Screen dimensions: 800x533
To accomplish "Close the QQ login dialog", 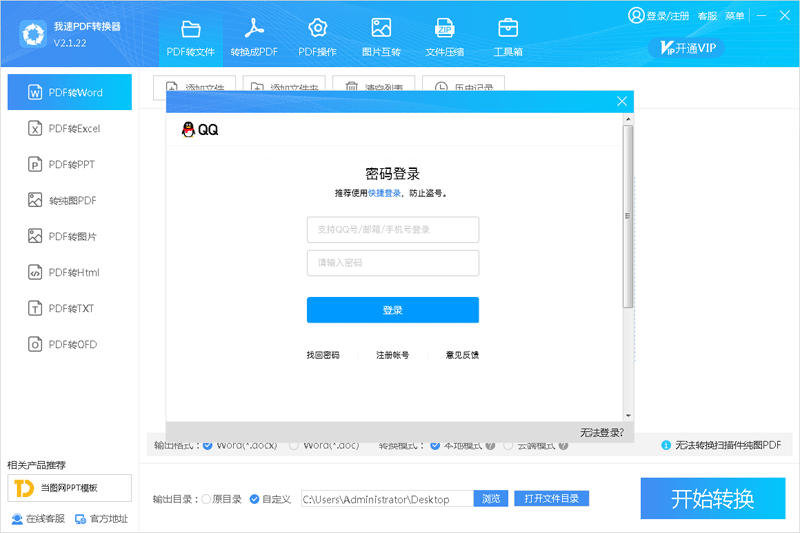I will pyautogui.click(x=622, y=101).
